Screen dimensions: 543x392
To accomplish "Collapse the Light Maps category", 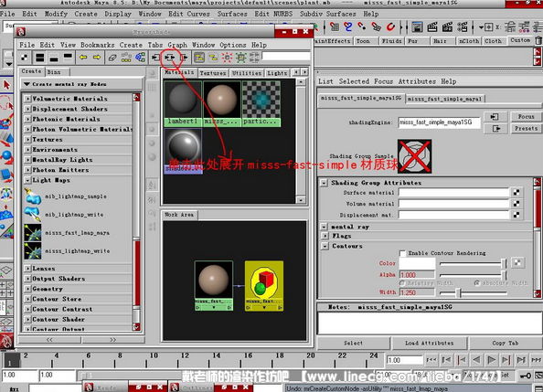I will 27,180.
